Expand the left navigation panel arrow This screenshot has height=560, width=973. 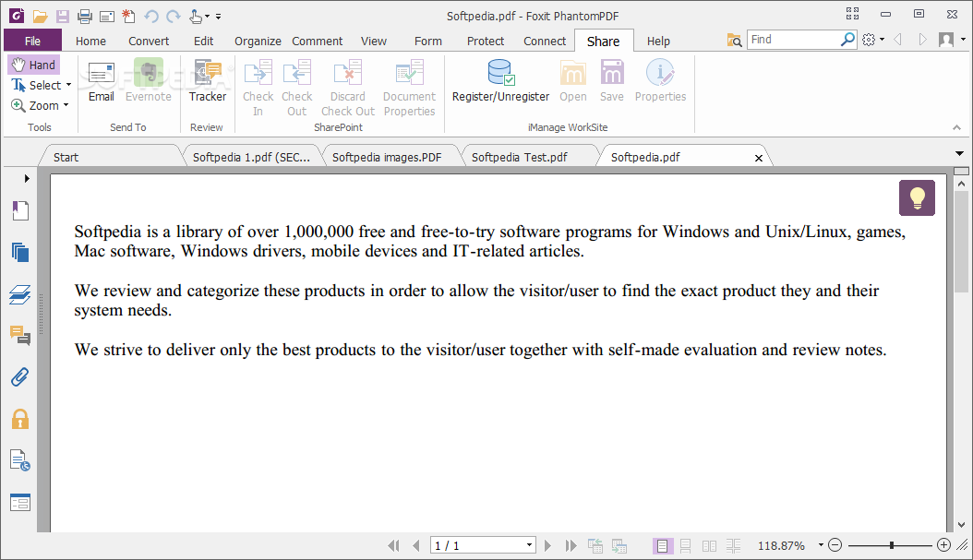27,179
